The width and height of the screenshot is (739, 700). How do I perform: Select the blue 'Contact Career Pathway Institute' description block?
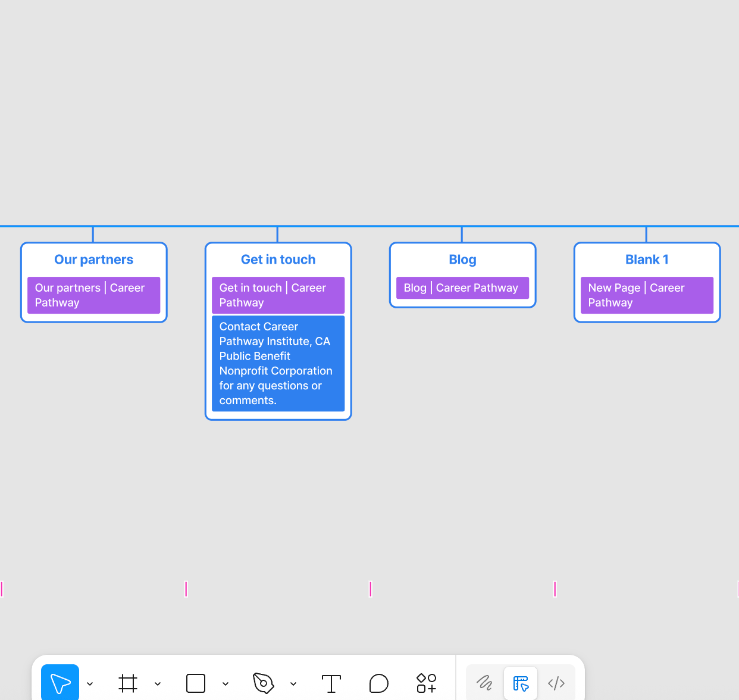click(278, 364)
